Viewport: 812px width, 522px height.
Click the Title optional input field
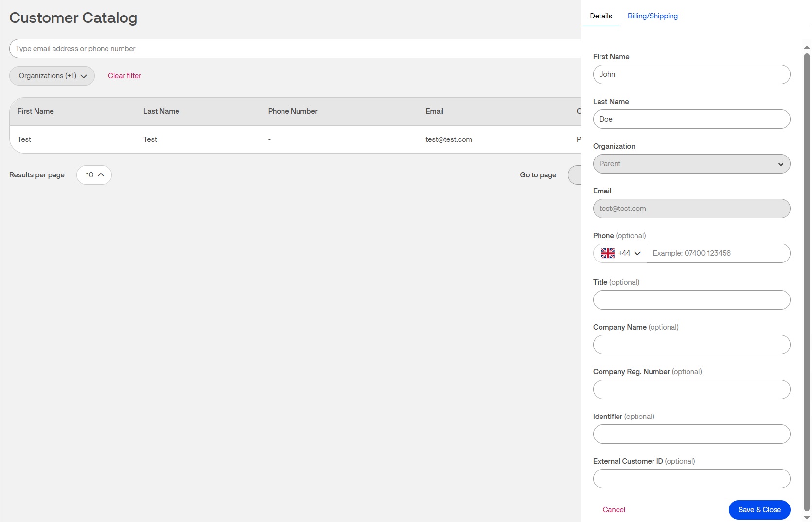[691, 300]
